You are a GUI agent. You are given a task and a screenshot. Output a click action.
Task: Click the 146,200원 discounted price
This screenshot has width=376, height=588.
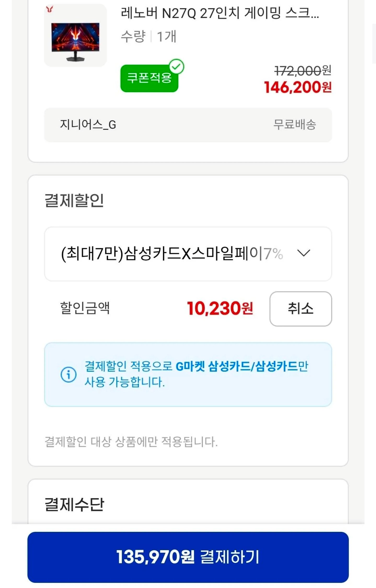point(298,87)
